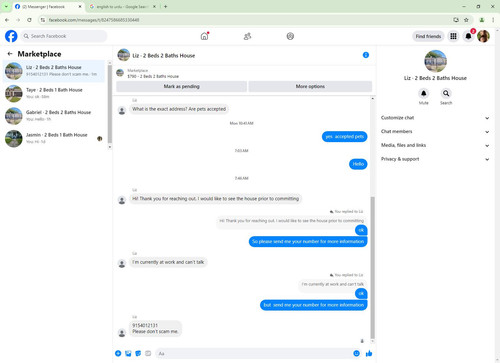
Task: Switch to the english to urdu Google tab
Action: click(x=121, y=7)
